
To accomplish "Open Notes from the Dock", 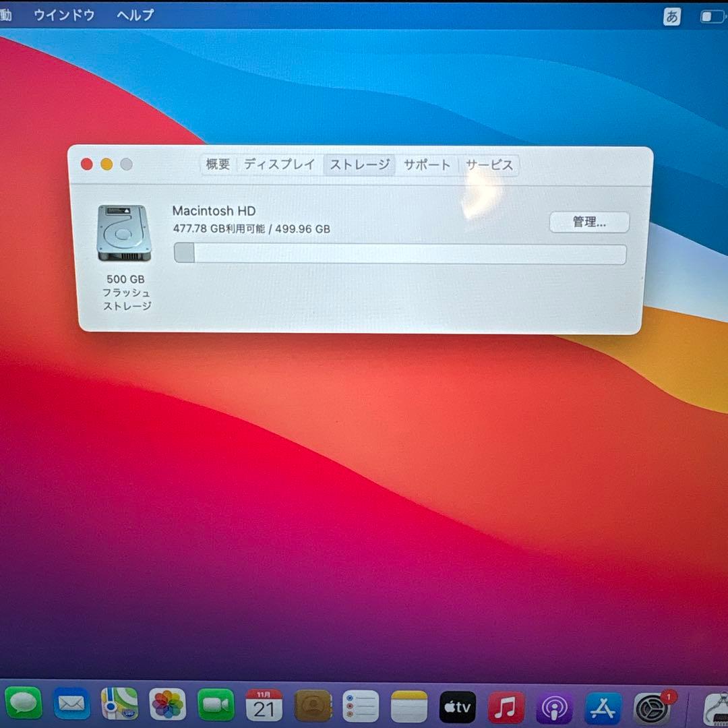I will point(409,709).
